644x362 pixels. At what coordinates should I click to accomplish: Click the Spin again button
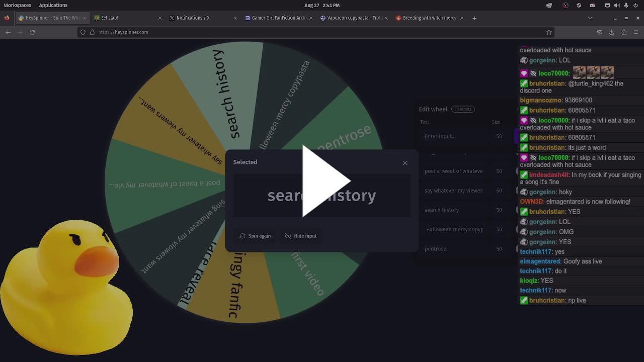pos(255,236)
